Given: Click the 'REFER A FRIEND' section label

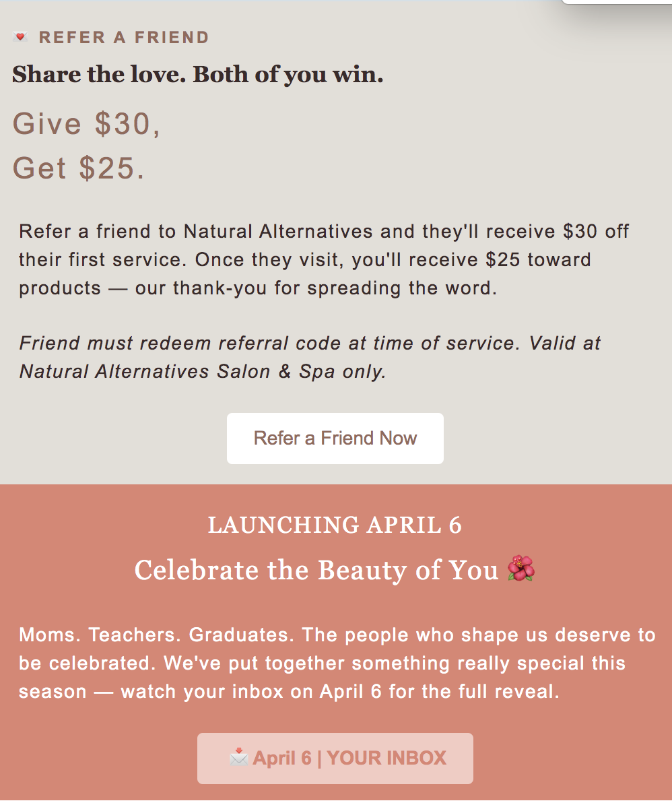Looking at the screenshot, I should (125, 38).
